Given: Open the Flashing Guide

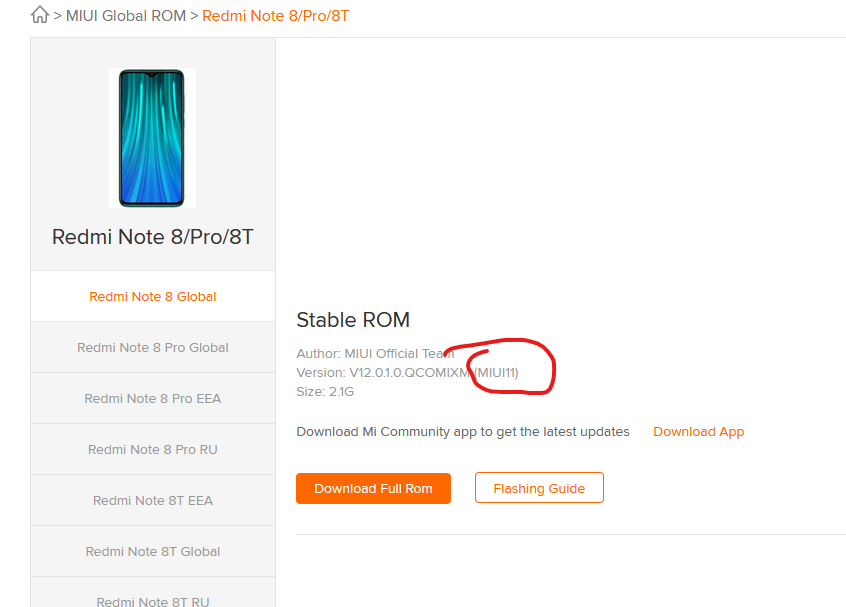Looking at the screenshot, I should (539, 488).
